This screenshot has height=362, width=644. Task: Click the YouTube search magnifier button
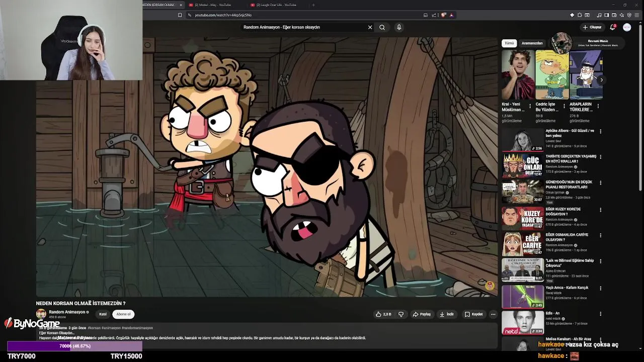(x=382, y=27)
